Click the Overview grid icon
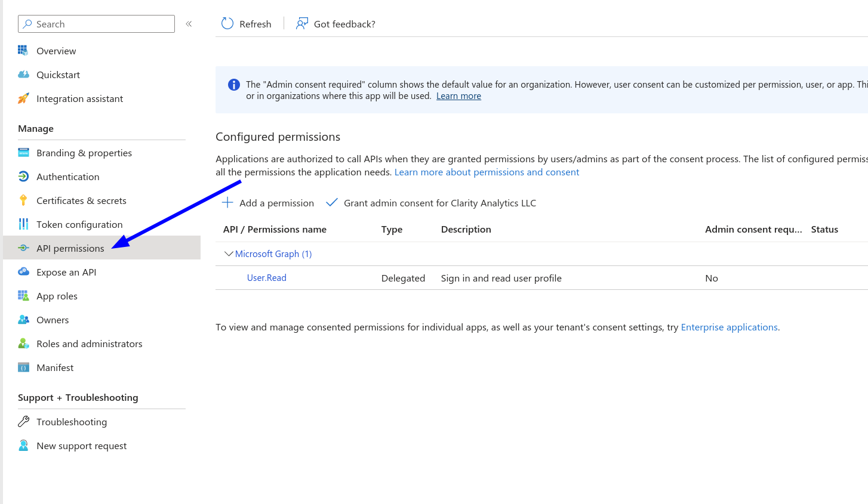The image size is (868, 504). point(23,51)
